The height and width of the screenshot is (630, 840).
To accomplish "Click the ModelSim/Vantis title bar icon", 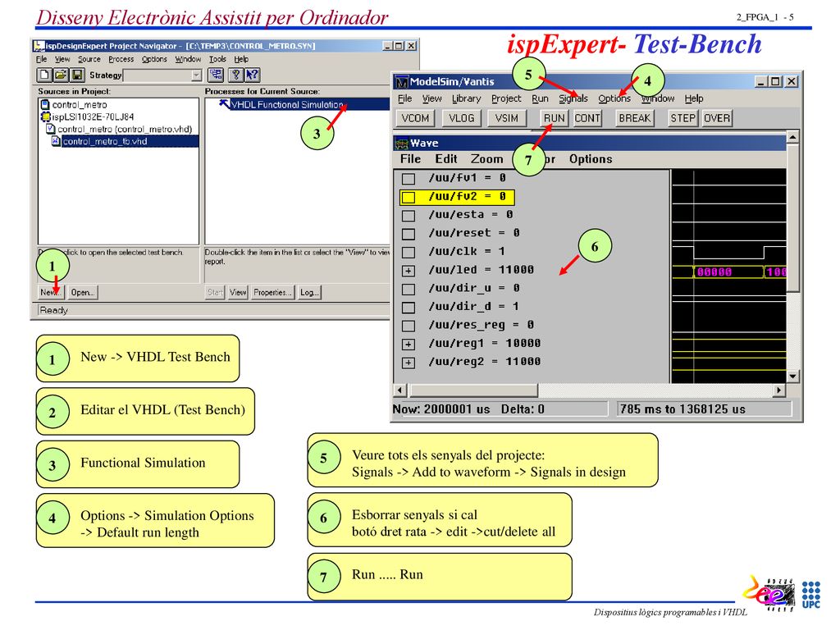I will click(402, 81).
